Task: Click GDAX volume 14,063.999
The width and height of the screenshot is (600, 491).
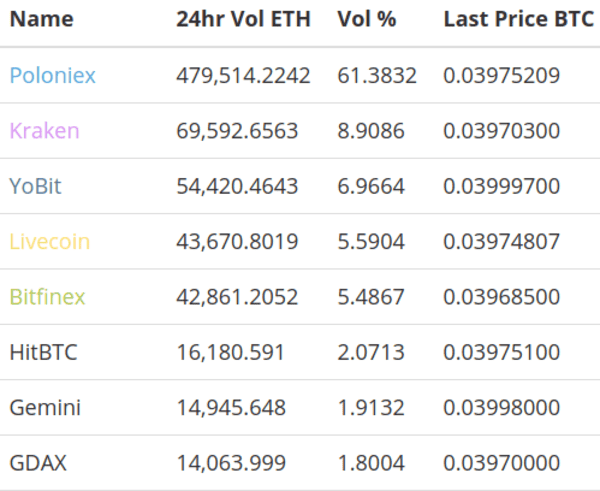Action: (x=231, y=463)
